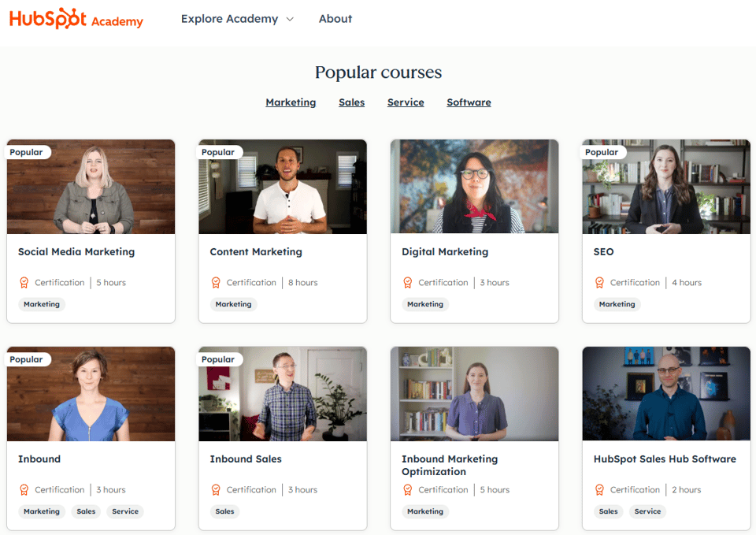
Task: Click certification ribbon icon on Digital Marketing
Action: [x=408, y=283]
